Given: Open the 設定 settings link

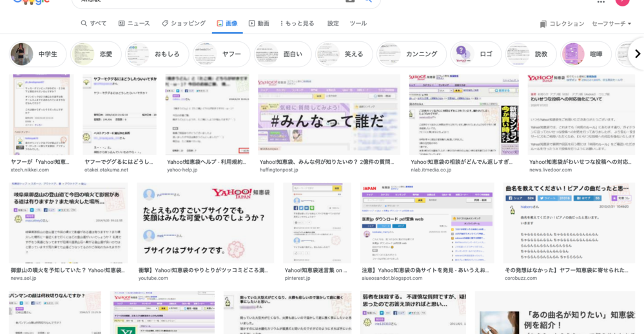Looking at the screenshot, I should [x=333, y=23].
